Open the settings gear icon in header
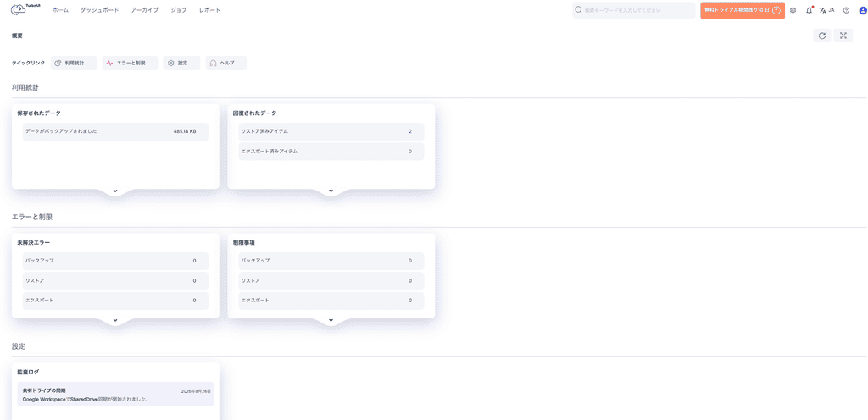The width and height of the screenshot is (868, 420). pos(793,10)
